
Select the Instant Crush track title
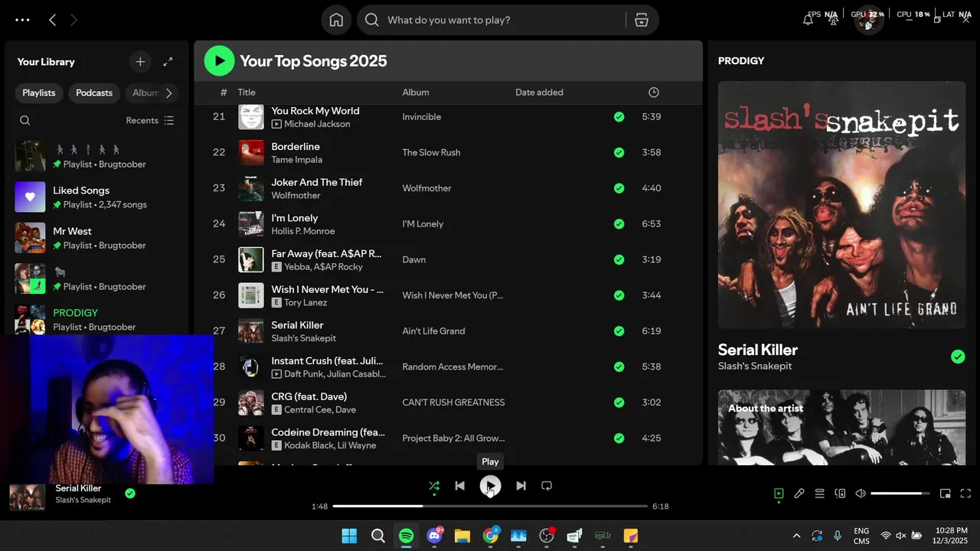tap(326, 360)
